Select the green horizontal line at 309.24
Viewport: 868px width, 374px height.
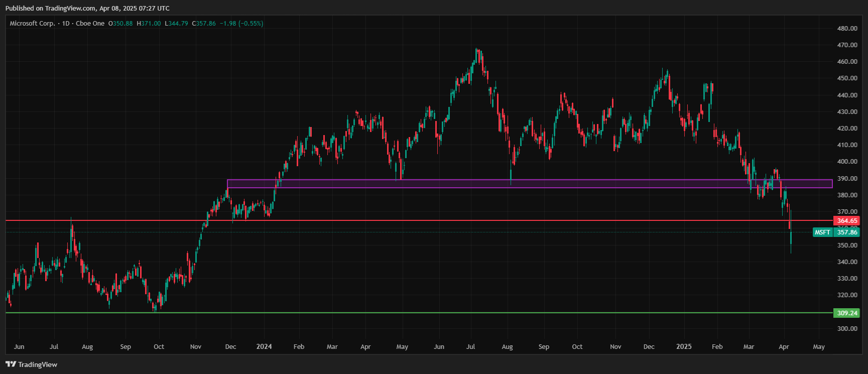coord(419,313)
